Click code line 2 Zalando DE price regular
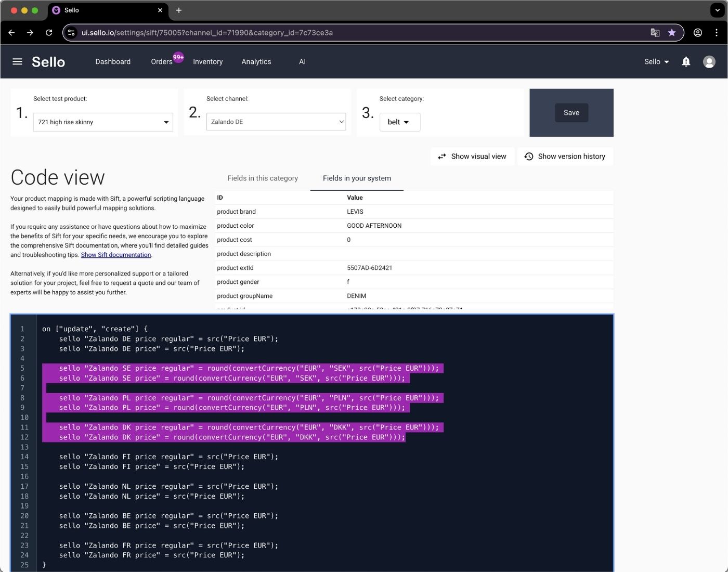The height and width of the screenshot is (572, 728). 169,339
